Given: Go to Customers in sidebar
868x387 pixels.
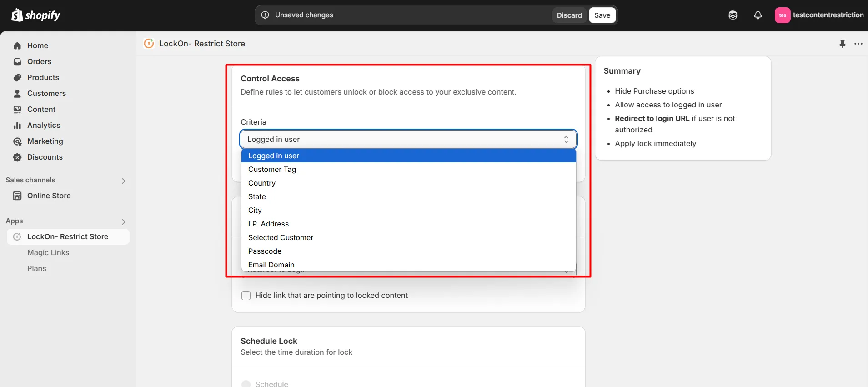Looking at the screenshot, I should click(46, 93).
